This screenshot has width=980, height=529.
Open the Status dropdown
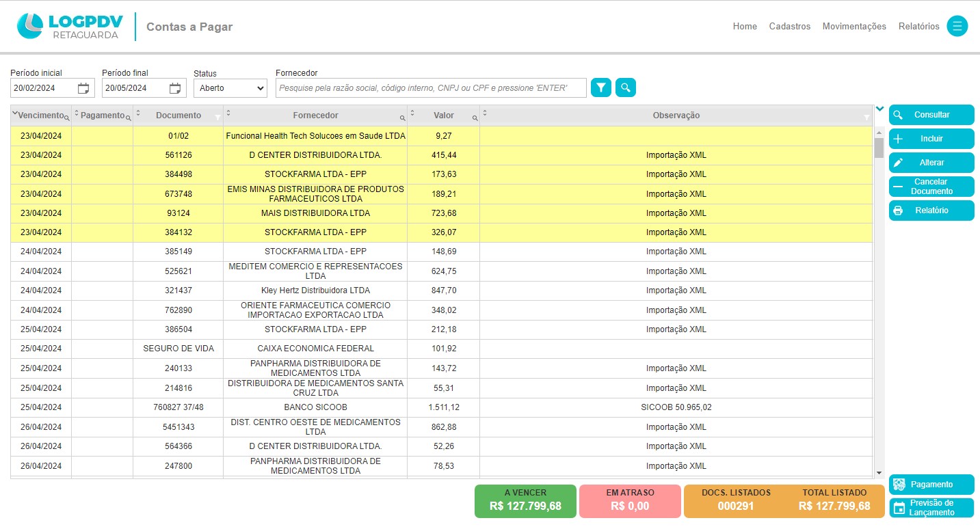230,88
